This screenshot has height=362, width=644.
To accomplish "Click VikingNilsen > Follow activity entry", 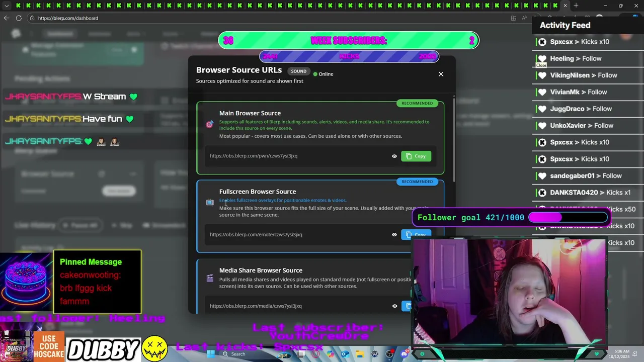I will pos(584,75).
